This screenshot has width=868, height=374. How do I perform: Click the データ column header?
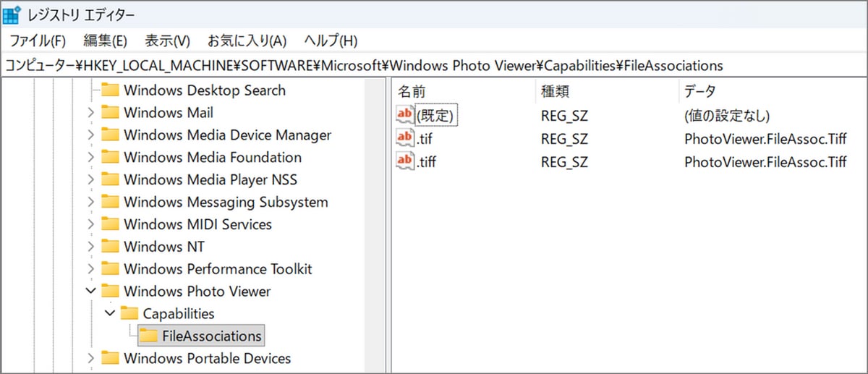tap(699, 91)
